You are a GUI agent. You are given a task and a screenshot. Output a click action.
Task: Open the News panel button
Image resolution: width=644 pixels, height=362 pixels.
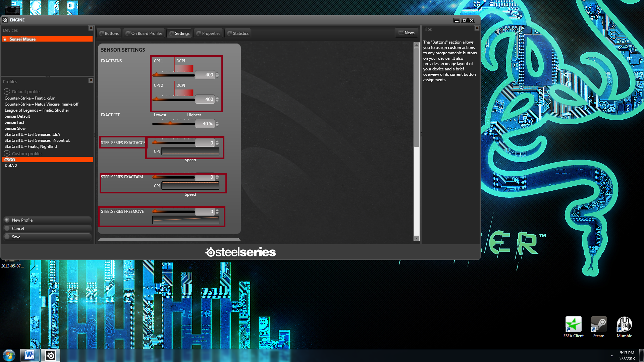coord(406,33)
